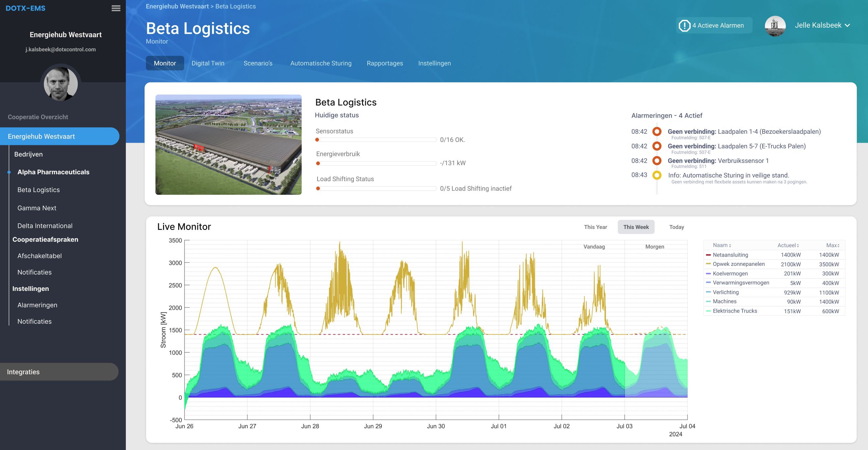Click the Beta Logistics warehouse aerial photo

pyautogui.click(x=228, y=145)
